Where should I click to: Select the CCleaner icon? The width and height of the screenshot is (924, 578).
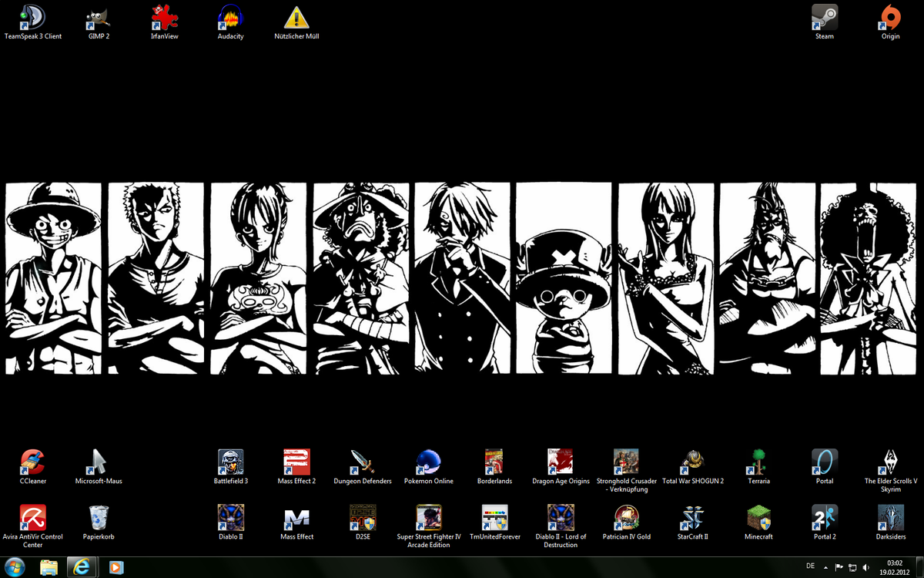click(x=33, y=467)
